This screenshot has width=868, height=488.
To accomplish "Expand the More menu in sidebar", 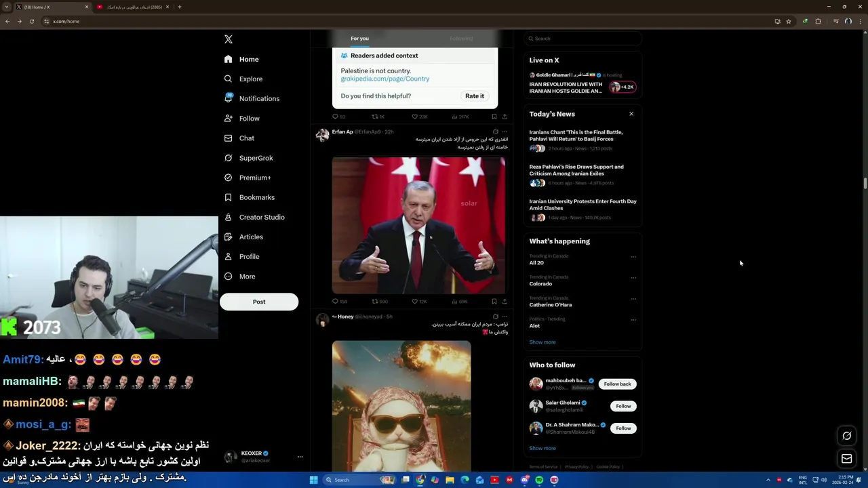I will click(239, 276).
